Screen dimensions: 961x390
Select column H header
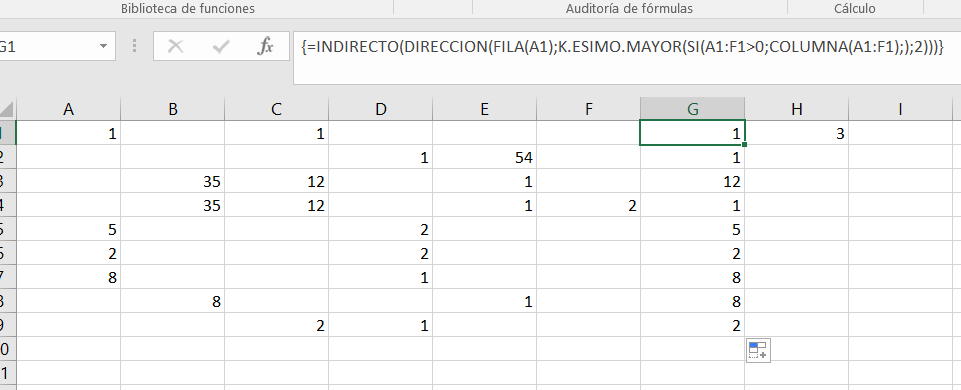click(x=797, y=109)
